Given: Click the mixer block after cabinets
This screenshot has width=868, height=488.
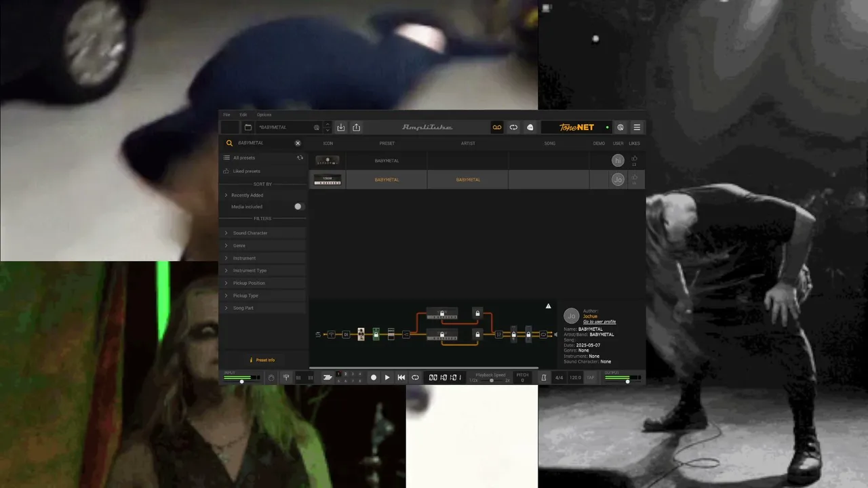Looking at the screenshot, I should pos(499,334).
